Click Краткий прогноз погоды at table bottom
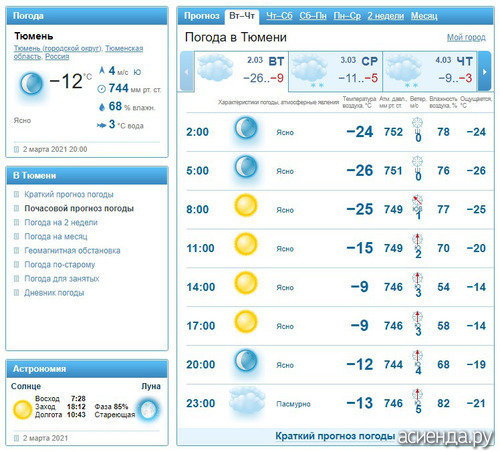The height and width of the screenshot is (452, 500). pyautogui.click(x=335, y=436)
